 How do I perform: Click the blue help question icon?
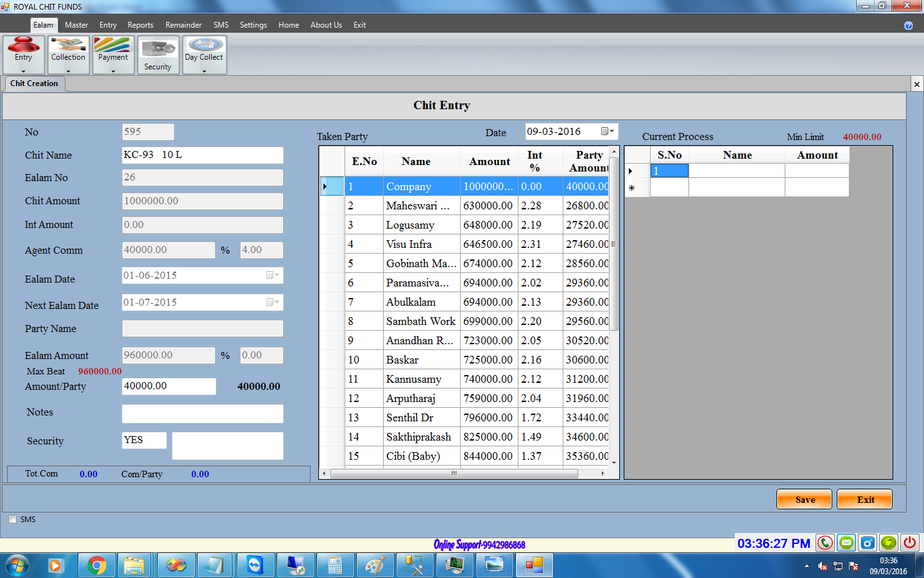[x=909, y=26]
